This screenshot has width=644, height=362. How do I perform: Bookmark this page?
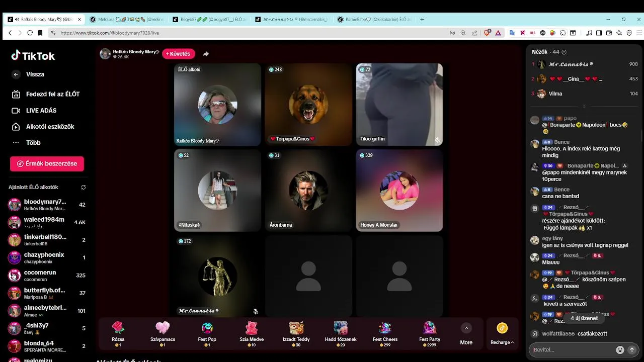point(41,33)
